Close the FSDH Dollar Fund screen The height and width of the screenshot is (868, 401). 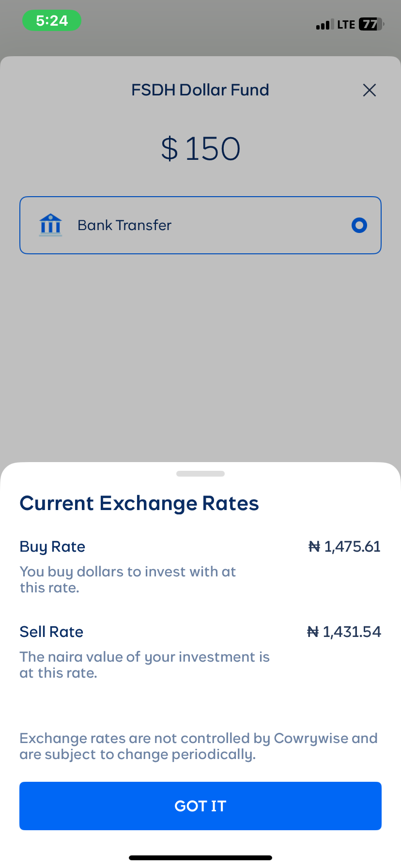(370, 90)
